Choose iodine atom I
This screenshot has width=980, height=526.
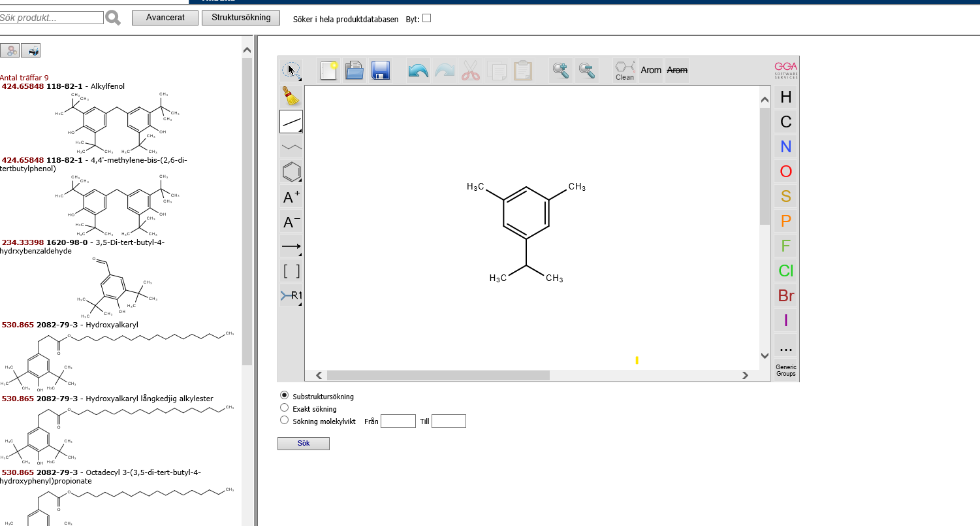click(x=786, y=320)
